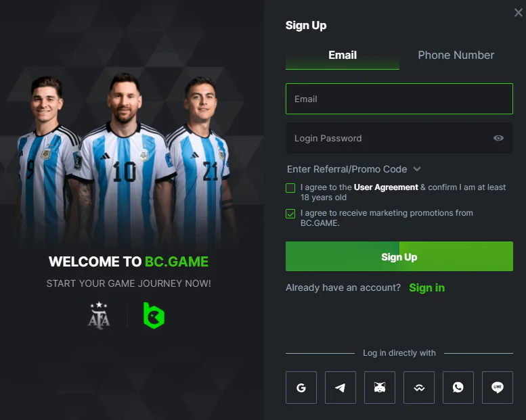This screenshot has width=526, height=420.
Task: Connect with the WalletConnect icon
Action: (x=418, y=387)
